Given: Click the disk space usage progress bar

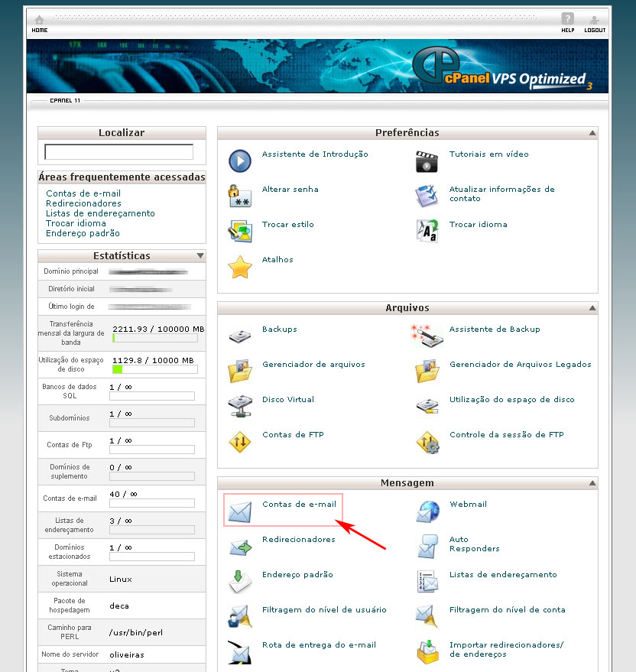Looking at the screenshot, I should 154,369.
